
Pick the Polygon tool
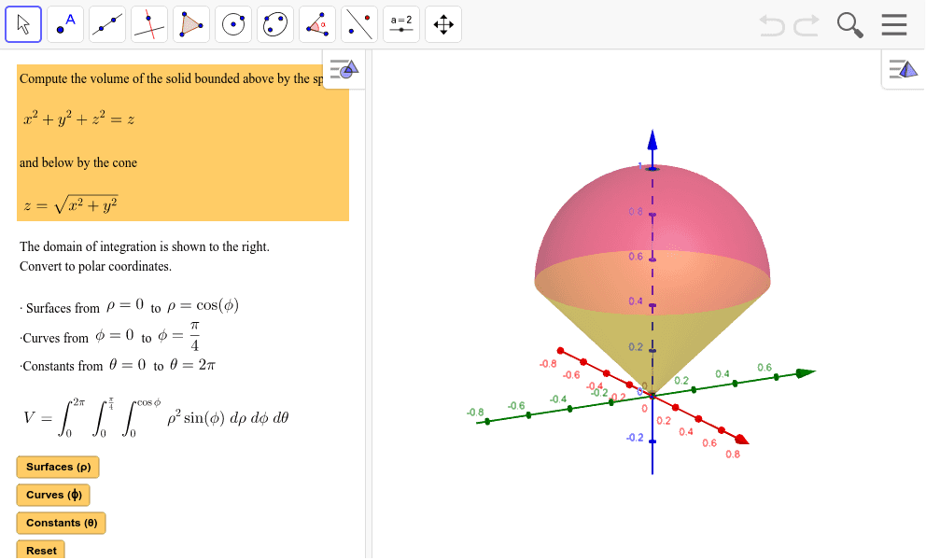191,24
